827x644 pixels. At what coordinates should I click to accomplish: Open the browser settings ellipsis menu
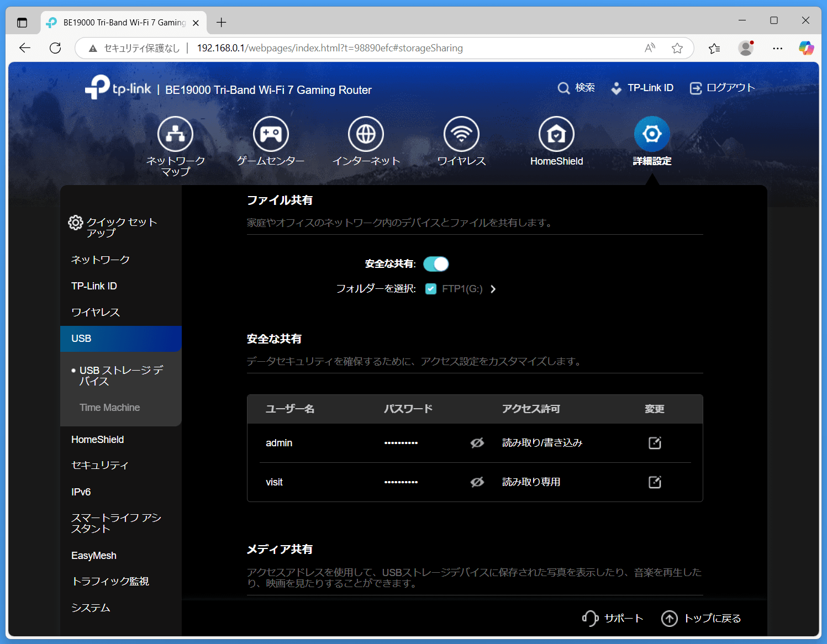(x=778, y=48)
